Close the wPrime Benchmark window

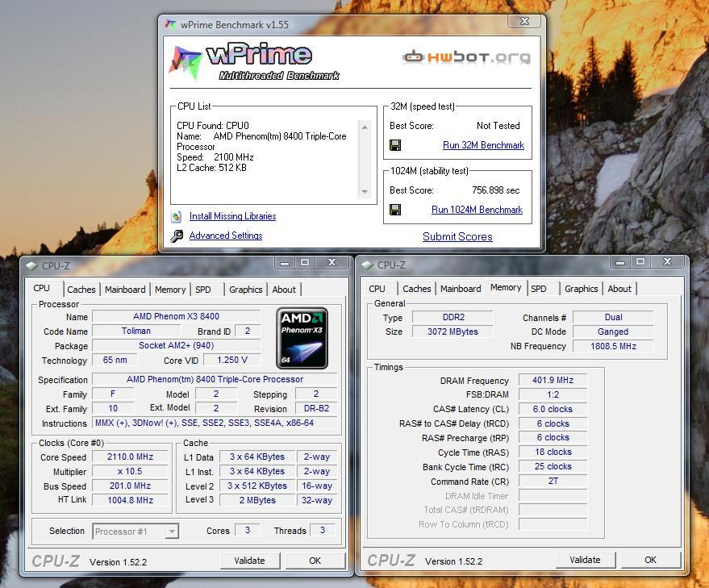click(524, 21)
